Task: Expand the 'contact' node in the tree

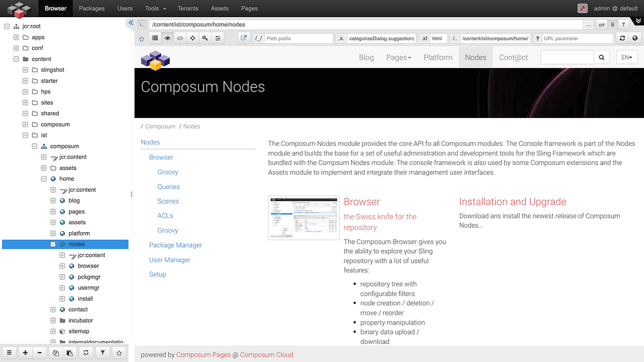Action: point(53,309)
